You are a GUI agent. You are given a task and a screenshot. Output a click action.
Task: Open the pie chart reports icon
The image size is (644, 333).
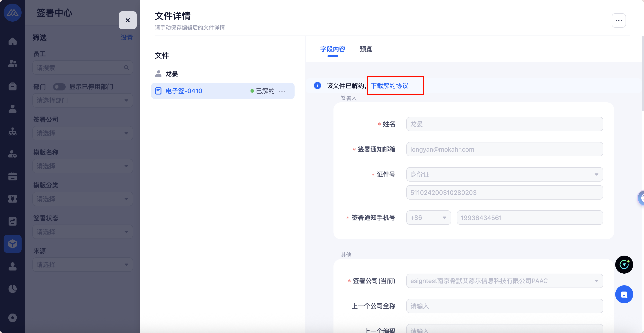pos(13,289)
